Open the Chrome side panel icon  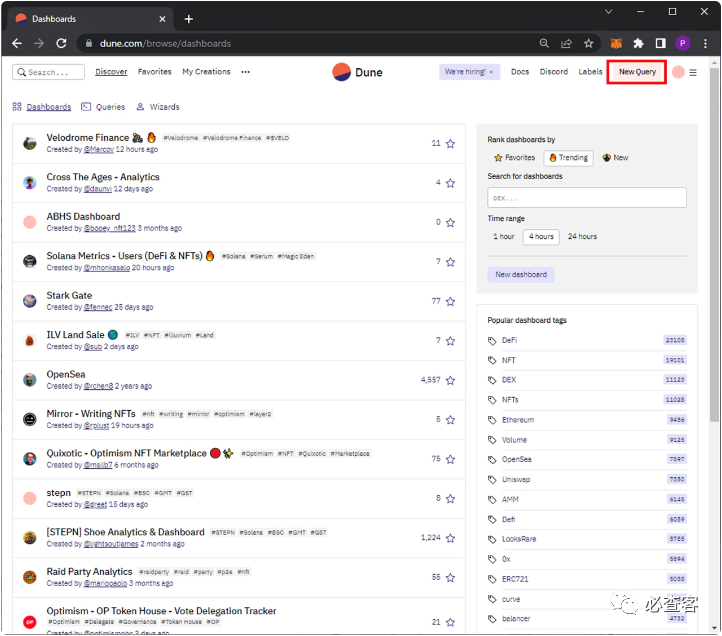pyautogui.click(x=660, y=43)
